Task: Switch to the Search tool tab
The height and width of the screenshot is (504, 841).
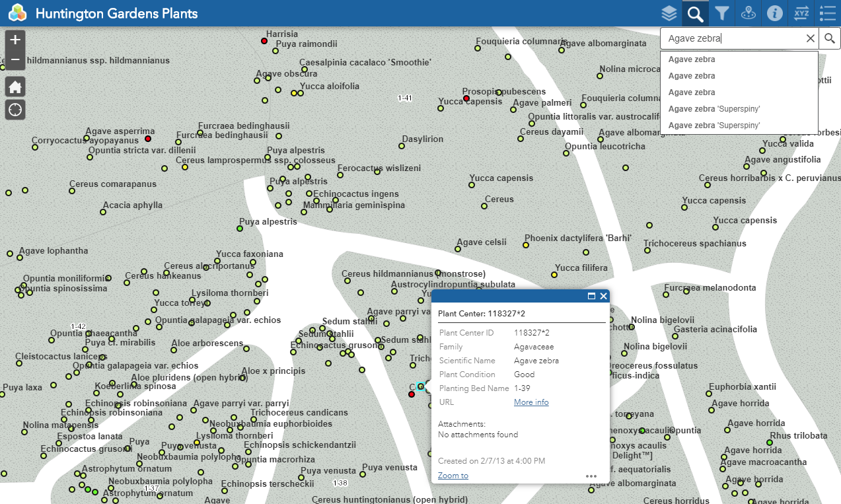Action: coord(695,13)
